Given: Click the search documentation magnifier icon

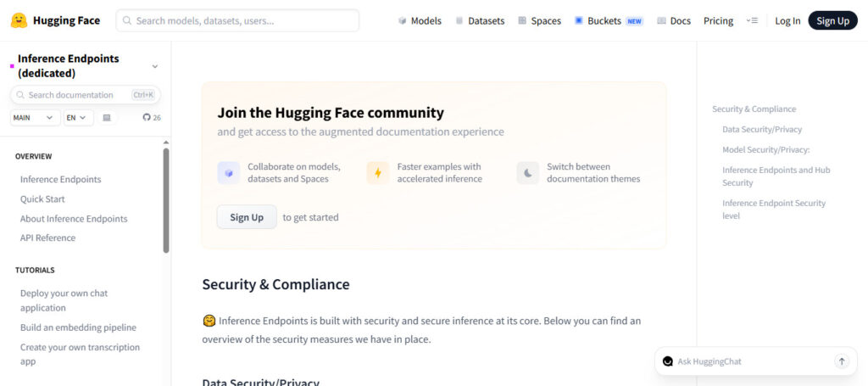Looking at the screenshot, I should point(20,95).
